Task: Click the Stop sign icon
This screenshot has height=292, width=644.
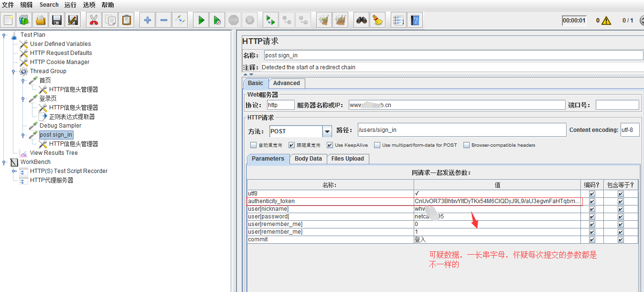Action: [x=234, y=20]
